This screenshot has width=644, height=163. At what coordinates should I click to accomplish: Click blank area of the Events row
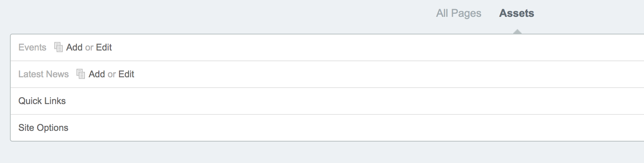tap(344, 47)
